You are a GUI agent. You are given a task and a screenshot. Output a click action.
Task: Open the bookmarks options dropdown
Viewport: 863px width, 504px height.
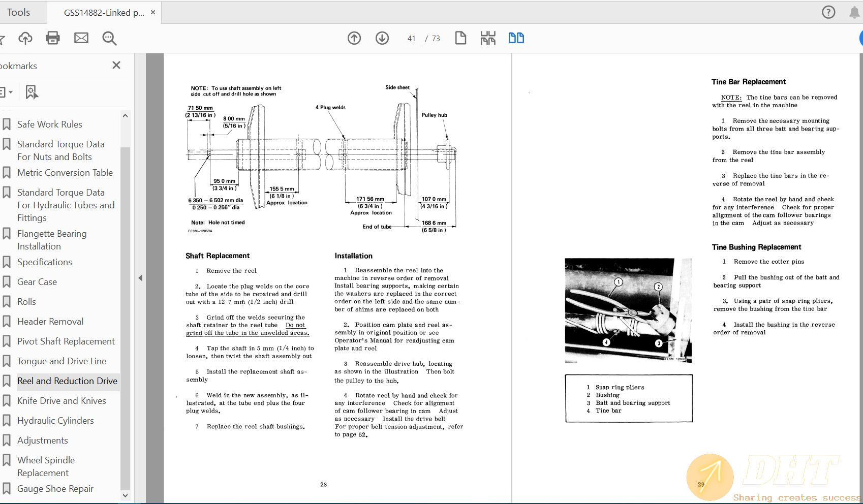[x=6, y=92]
